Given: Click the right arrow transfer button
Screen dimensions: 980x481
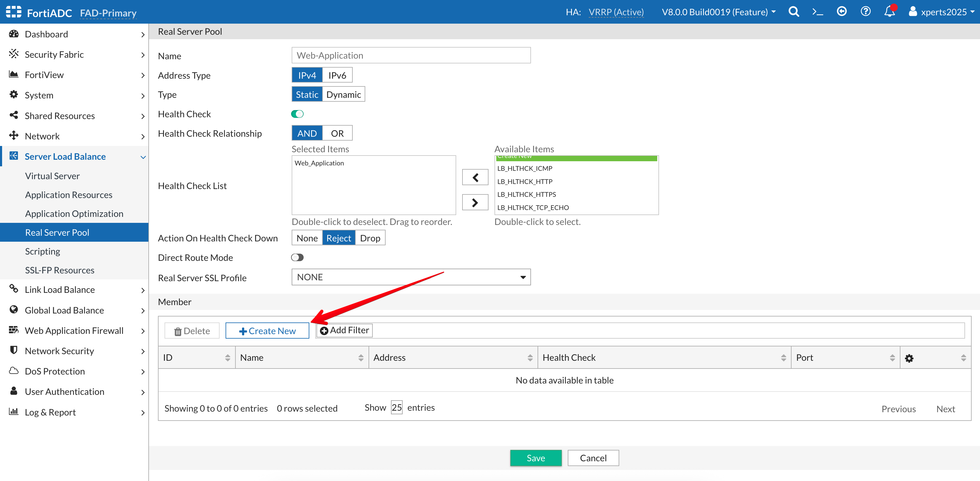Looking at the screenshot, I should pos(475,203).
